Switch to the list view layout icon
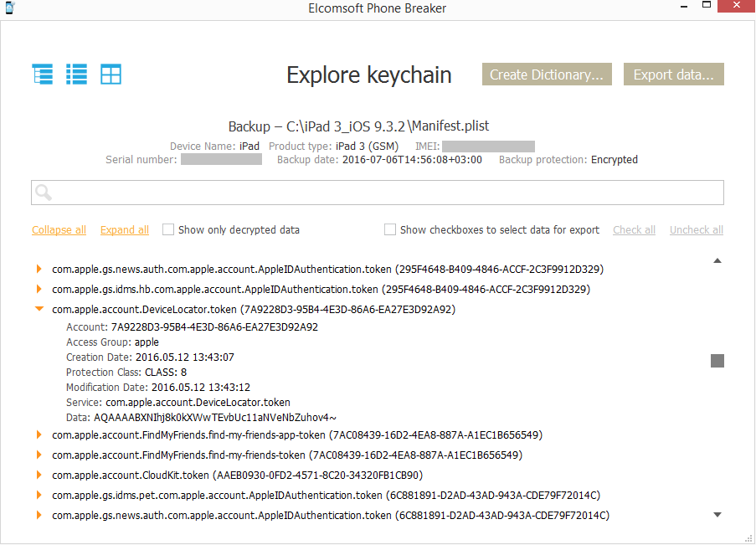This screenshot has height=545, width=756. coord(77,74)
